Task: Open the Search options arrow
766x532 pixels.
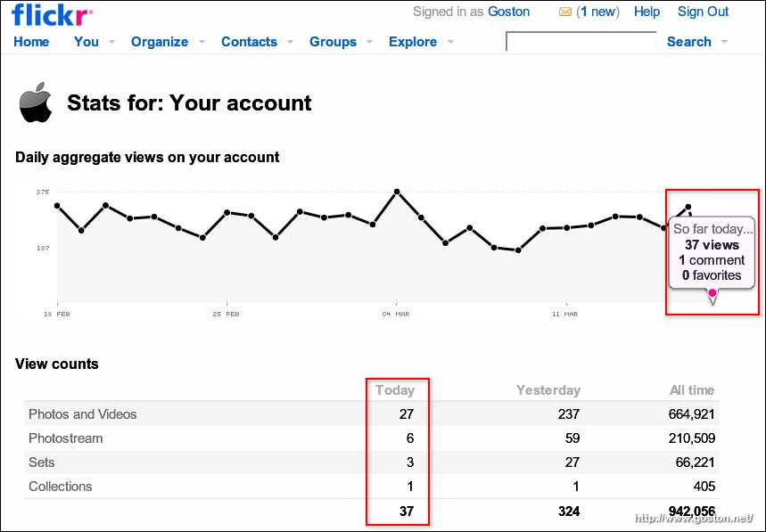Action: pyautogui.click(x=724, y=42)
